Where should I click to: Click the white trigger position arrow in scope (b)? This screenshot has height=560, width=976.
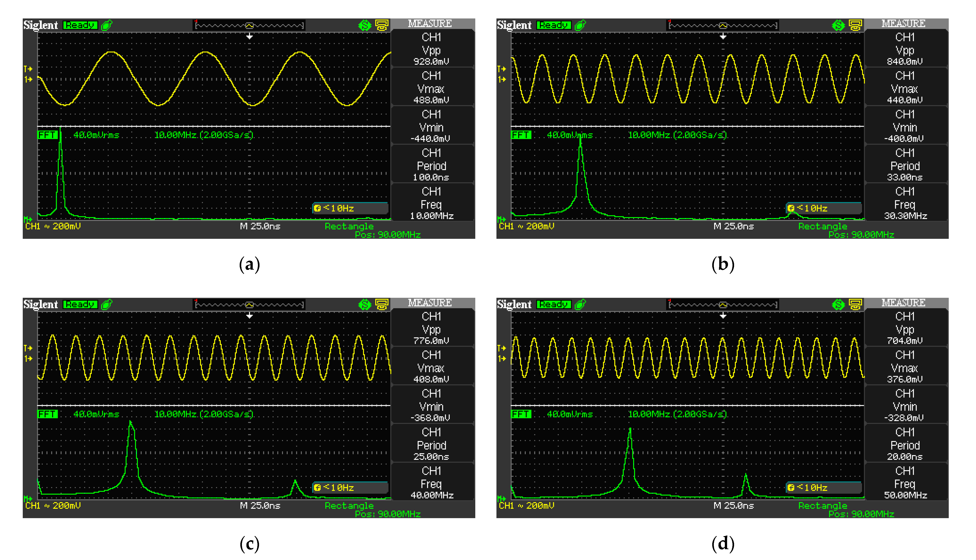click(723, 36)
